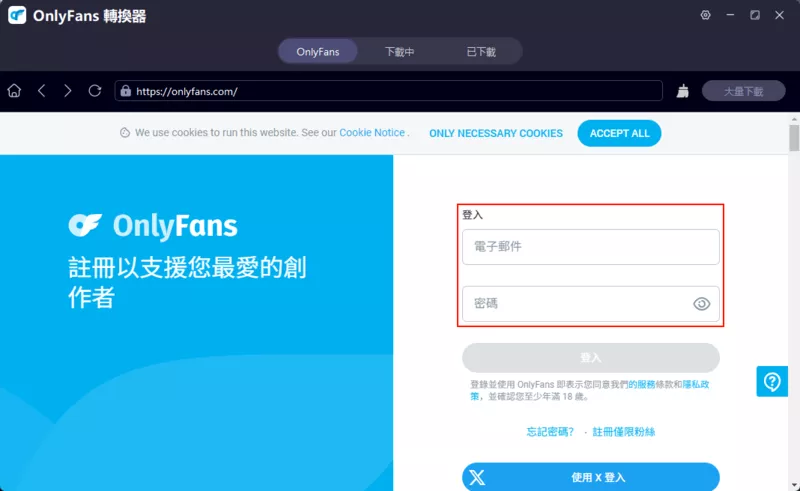
Task: Toggle password visibility with the eye icon
Action: coord(702,304)
